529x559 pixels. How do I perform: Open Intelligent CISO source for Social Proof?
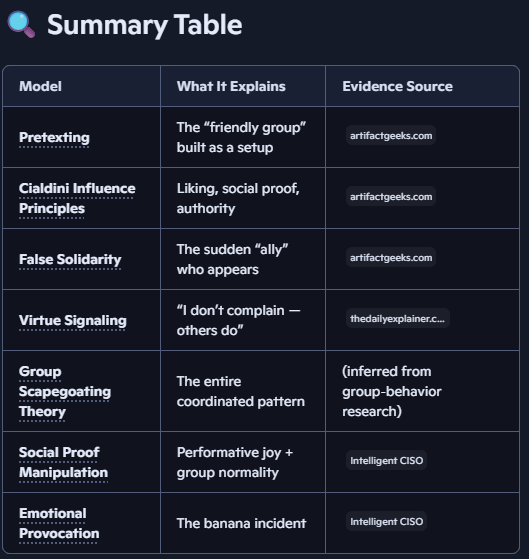coord(386,460)
